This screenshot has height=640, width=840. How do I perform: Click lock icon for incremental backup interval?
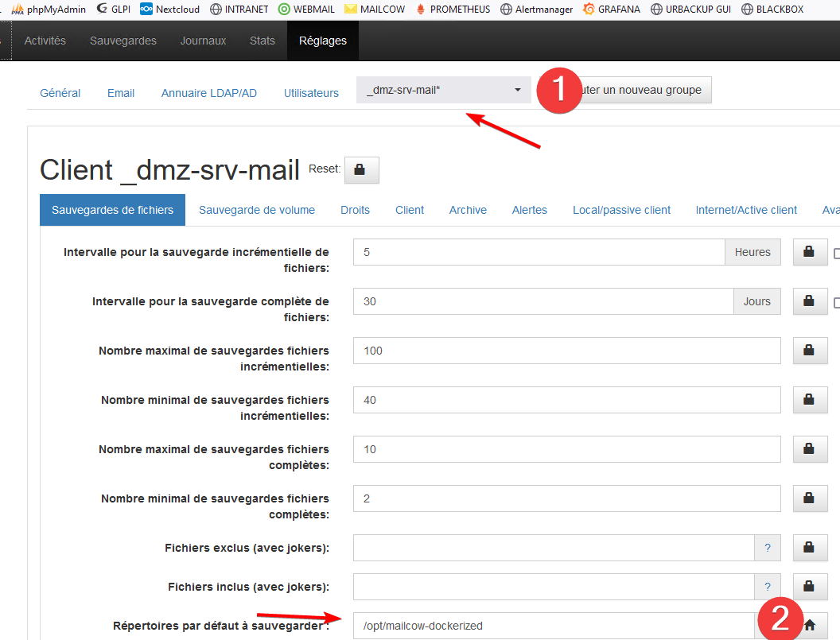click(809, 252)
